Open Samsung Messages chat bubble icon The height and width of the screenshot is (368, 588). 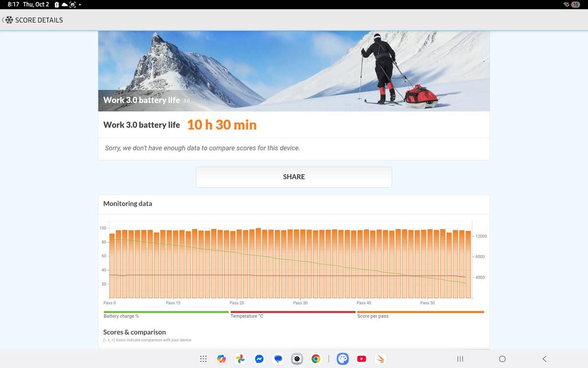(x=278, y=359)
